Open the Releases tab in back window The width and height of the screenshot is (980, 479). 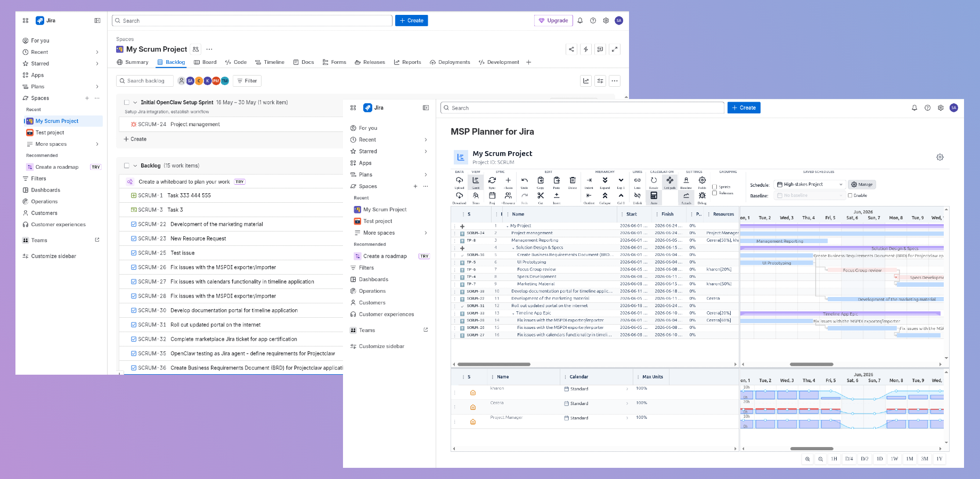click(370, 62)
